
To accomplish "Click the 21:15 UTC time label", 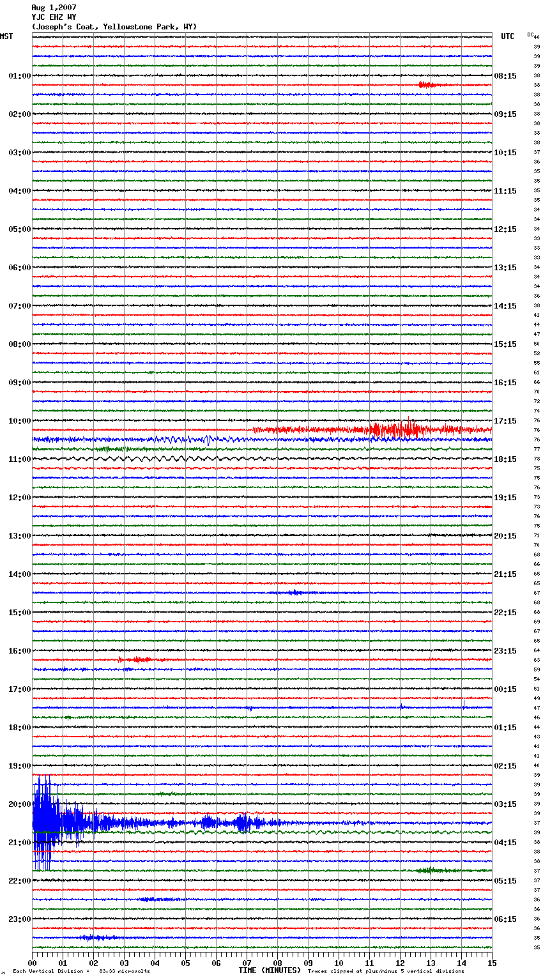I will point(505,574).
